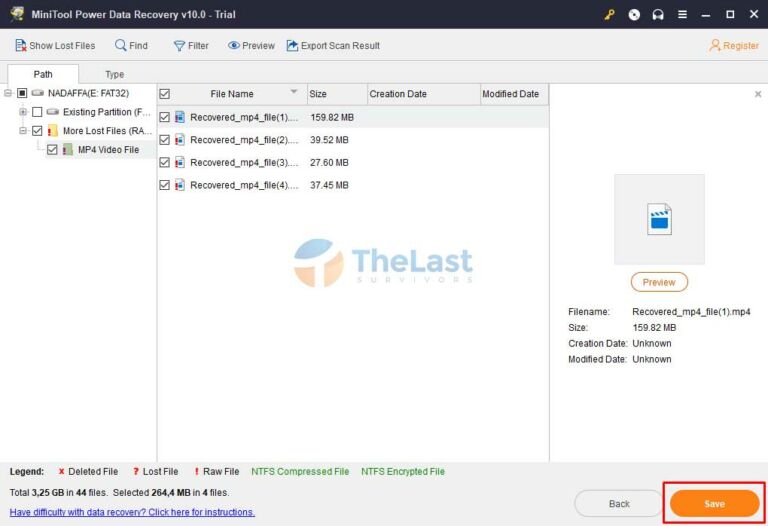Image resolution: width=768 pixels, height=526 pixels.
Task: Click the headphones support icon
Action: pyautogui.click(x=658, y=14)
